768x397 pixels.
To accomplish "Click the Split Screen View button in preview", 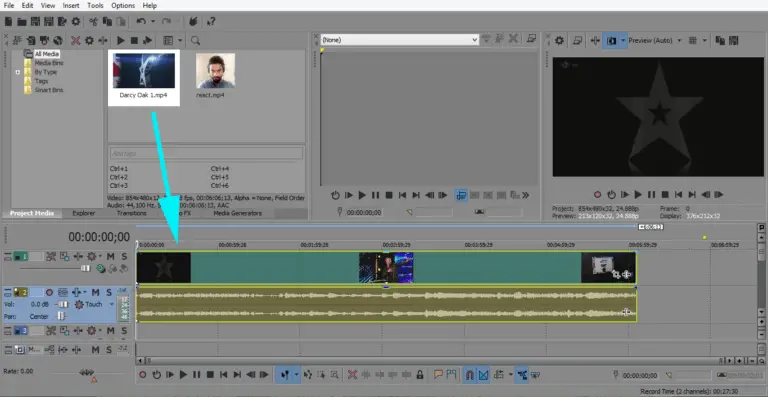I will [x=611, y=40].
